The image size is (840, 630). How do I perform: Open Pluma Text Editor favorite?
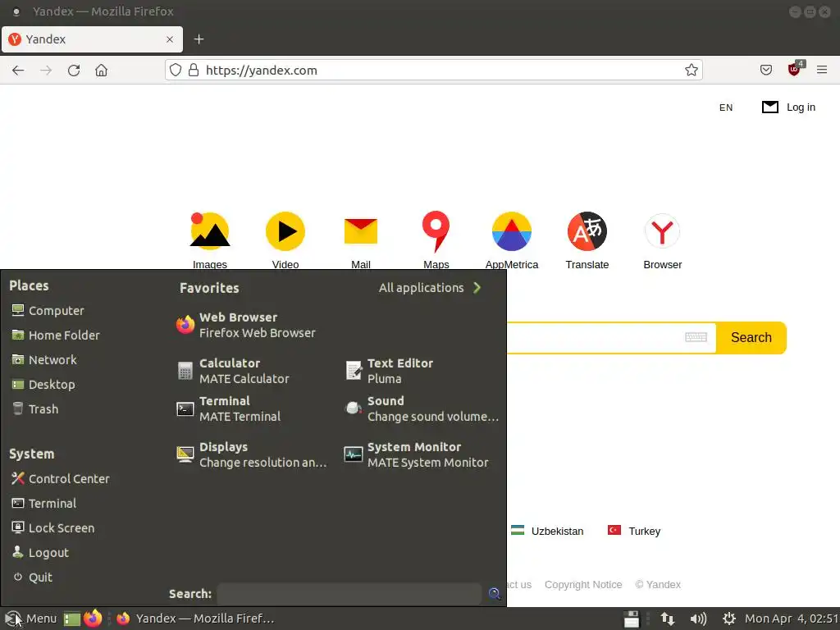tap(390, 371)
